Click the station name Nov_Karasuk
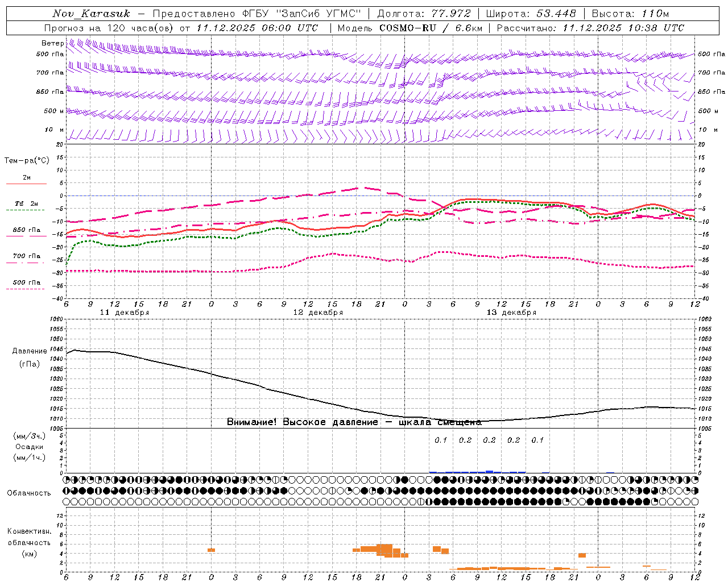The height and width of the screenshot is (582, 728). (91, 14)
